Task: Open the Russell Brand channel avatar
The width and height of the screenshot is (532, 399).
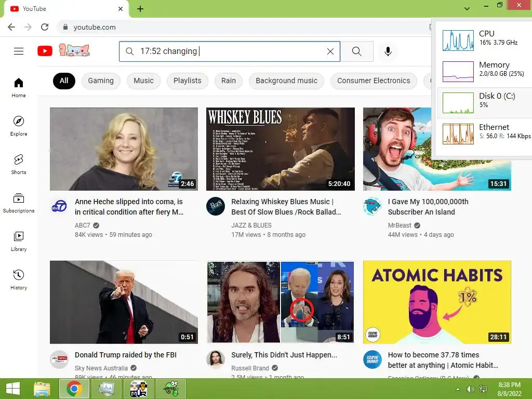Action: [216, 360]
